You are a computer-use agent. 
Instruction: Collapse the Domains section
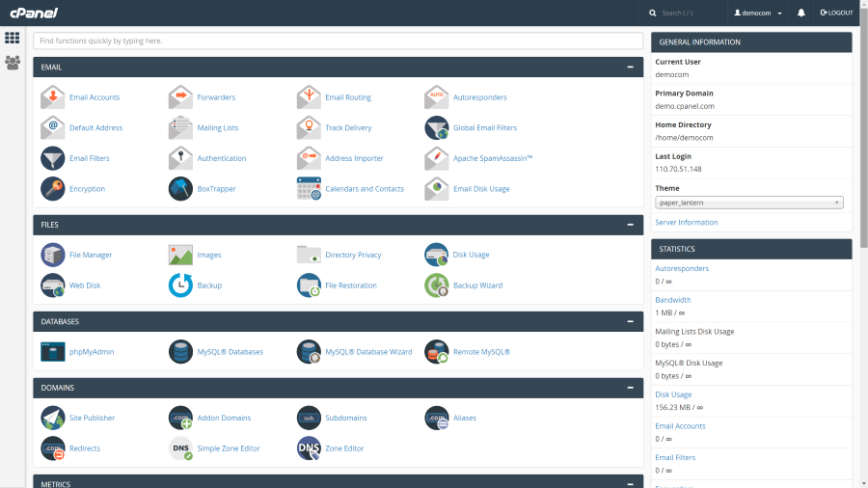click(x=630, y=388)
